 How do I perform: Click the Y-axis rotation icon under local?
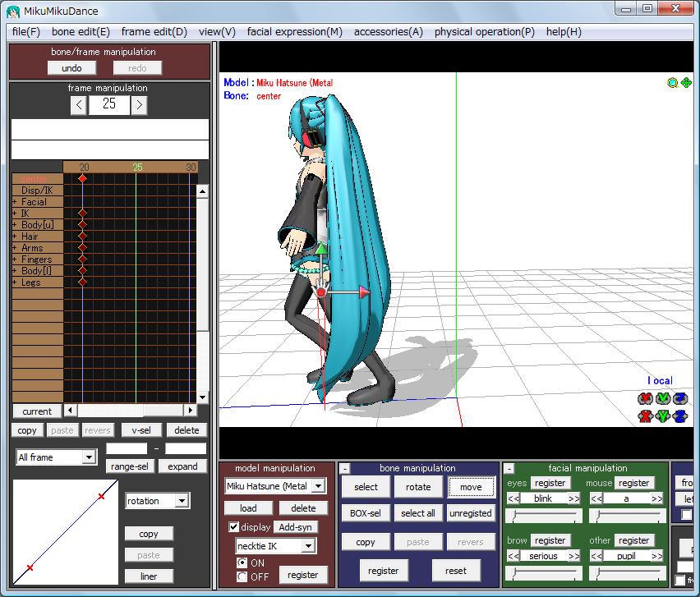663,398
